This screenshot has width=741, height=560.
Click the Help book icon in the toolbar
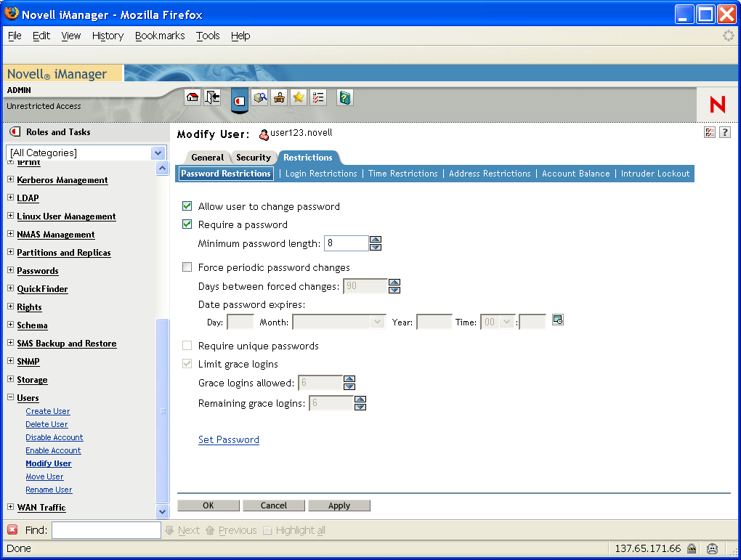[344, 97]
